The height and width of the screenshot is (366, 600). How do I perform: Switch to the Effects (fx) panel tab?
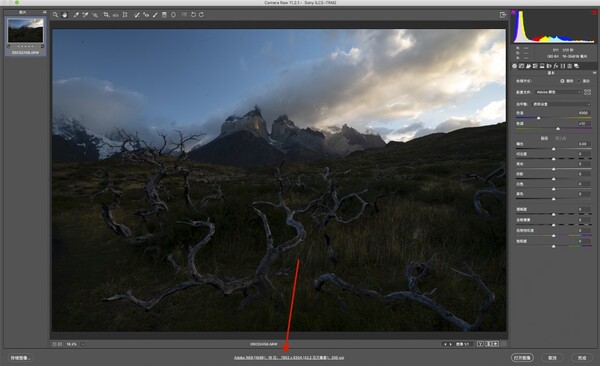tap(556, 66)
